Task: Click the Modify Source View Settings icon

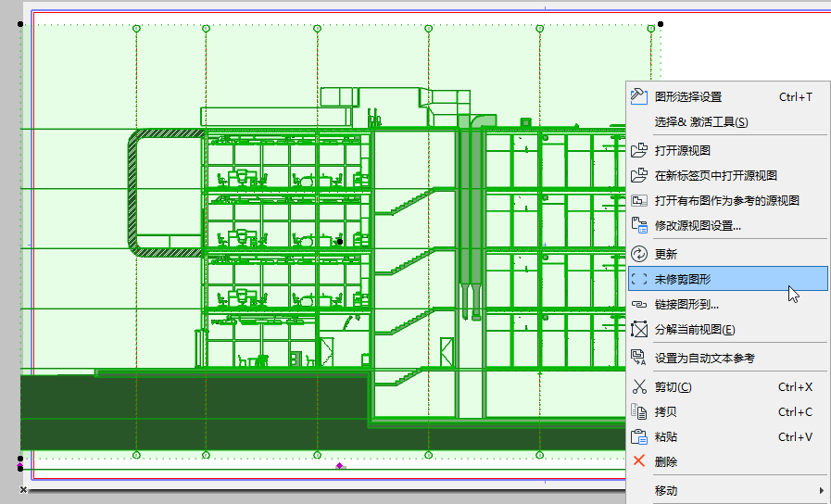Action: pyautogui.click(x=639, y=225)
